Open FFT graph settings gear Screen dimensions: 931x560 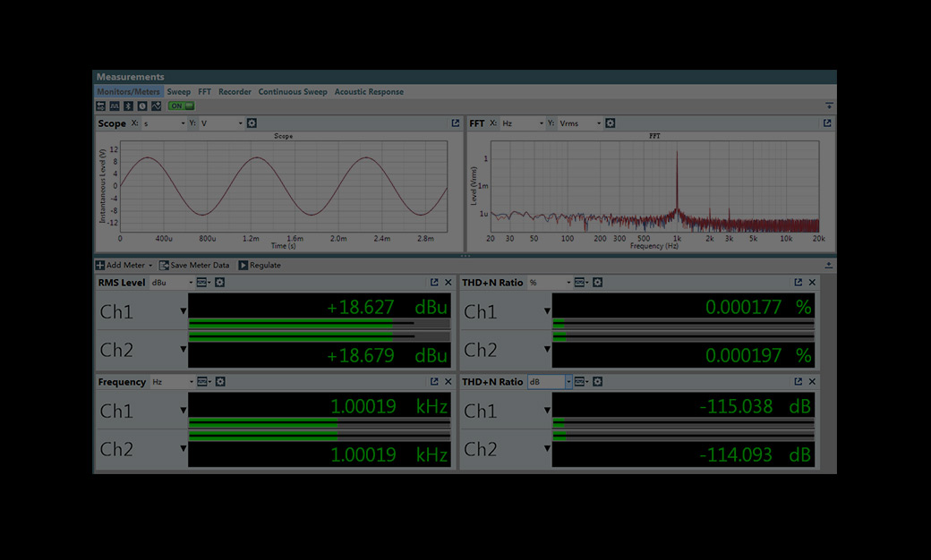pyautogui.click(x=610, y=123)
